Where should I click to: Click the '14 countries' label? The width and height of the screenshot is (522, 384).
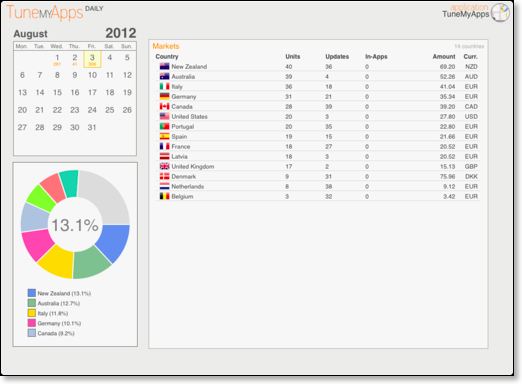coord(469,46)
